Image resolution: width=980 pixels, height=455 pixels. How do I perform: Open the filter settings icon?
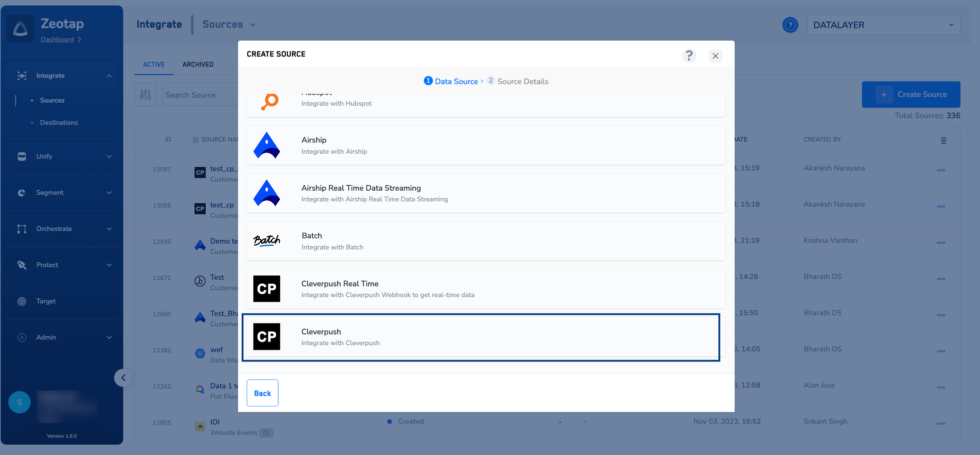[x=146, y=95]
